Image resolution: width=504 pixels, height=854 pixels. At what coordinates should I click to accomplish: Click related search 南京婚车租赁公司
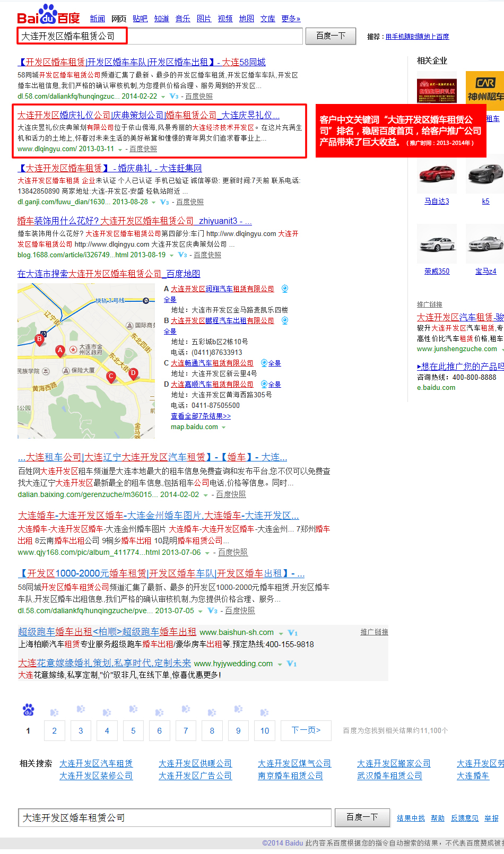coord(290,775)
